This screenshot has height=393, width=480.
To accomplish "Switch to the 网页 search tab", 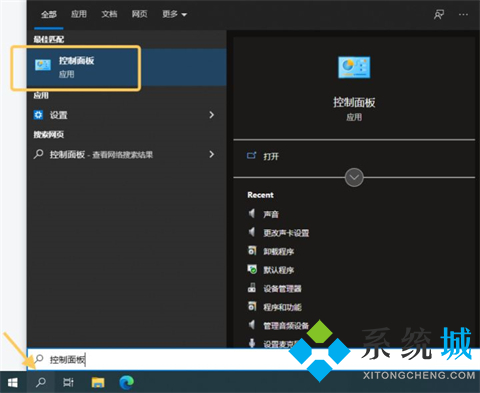I will (139, 14).
